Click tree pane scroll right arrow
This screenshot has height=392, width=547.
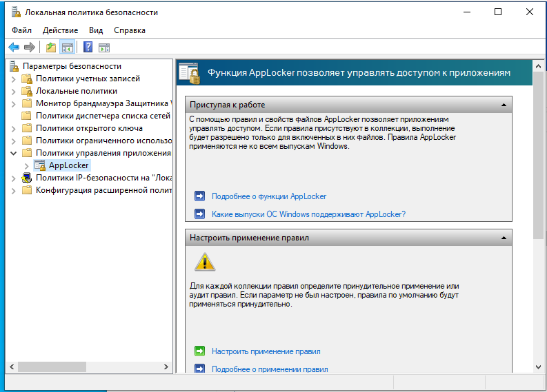[166, 367]
